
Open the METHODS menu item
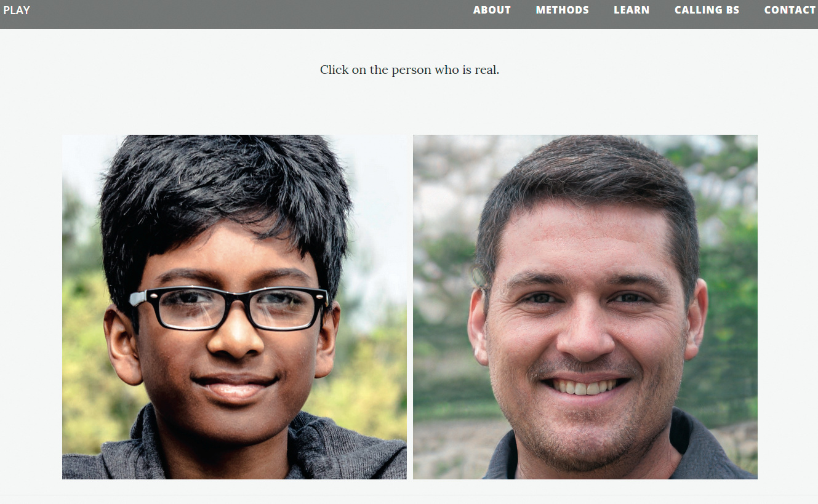click(562, 10)
